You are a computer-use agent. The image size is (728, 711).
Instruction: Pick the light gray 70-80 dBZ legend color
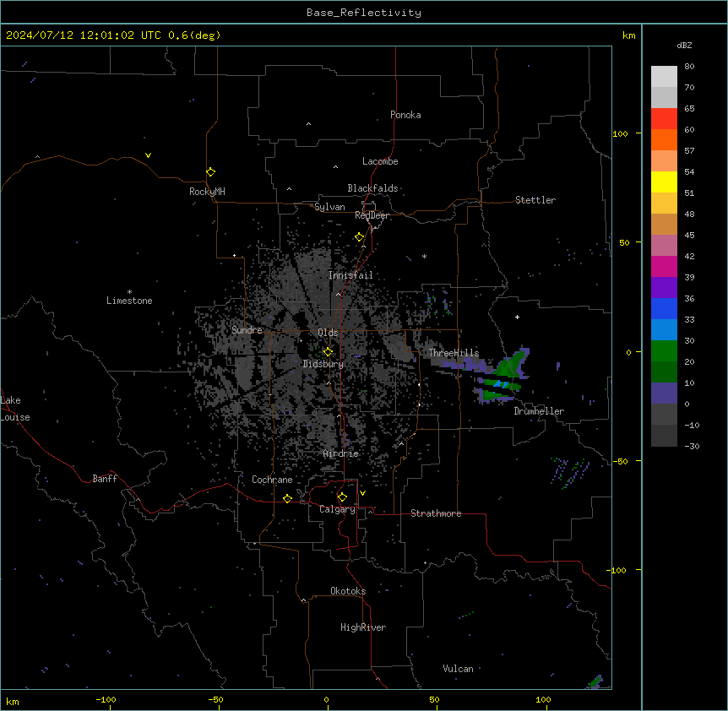pyautogui.click(x=664, y=77)
